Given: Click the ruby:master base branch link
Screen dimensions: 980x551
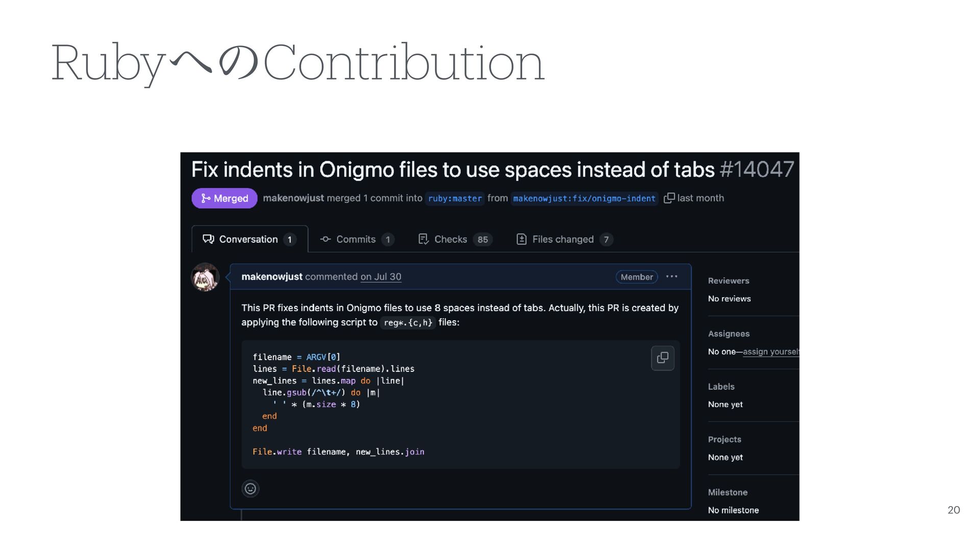Looking at the screenshot, I should tap(455, 198).
